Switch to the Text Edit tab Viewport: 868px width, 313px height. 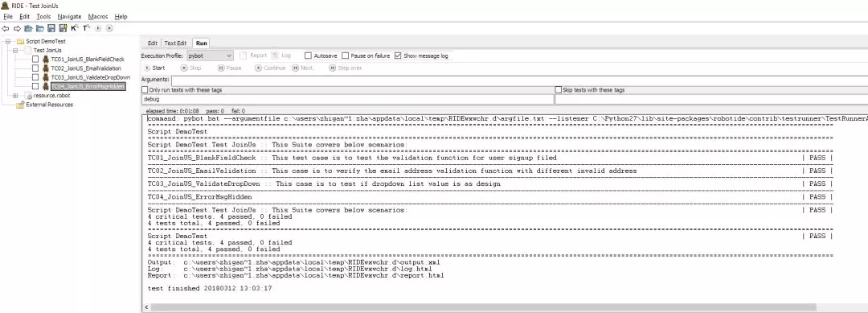click(175, 43)
